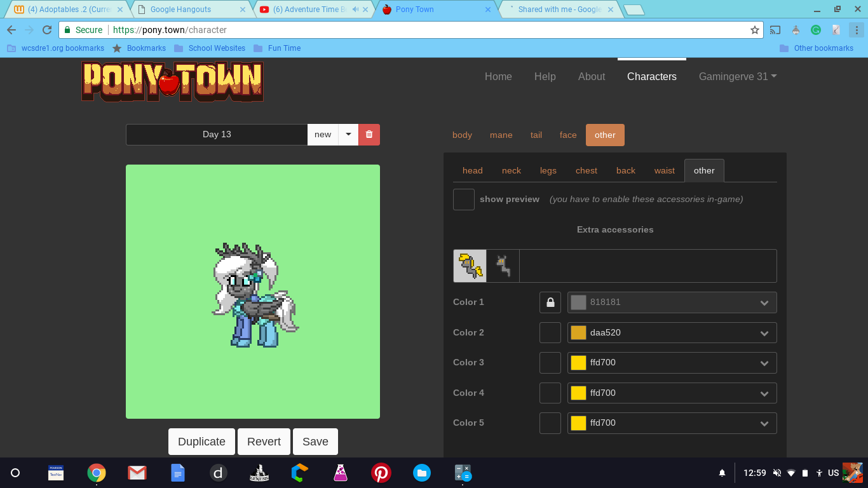Switch to the face tab
Image resolution: width=868 pixels, height=488 pixels.
568,135
